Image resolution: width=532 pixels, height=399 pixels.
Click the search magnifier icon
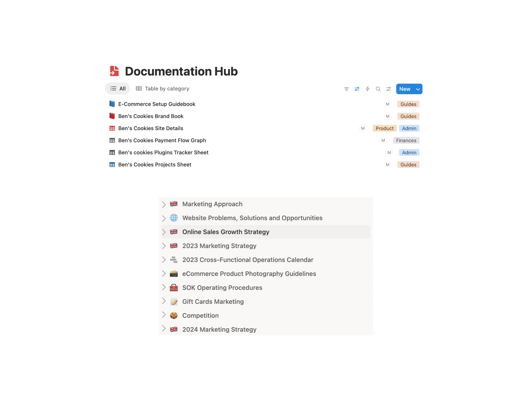tap(378, 89)
